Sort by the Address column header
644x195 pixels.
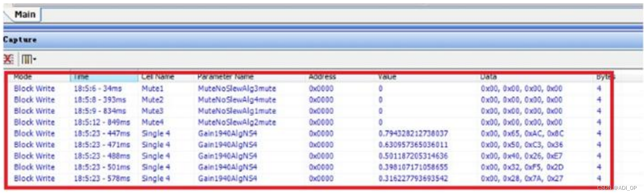322,76
